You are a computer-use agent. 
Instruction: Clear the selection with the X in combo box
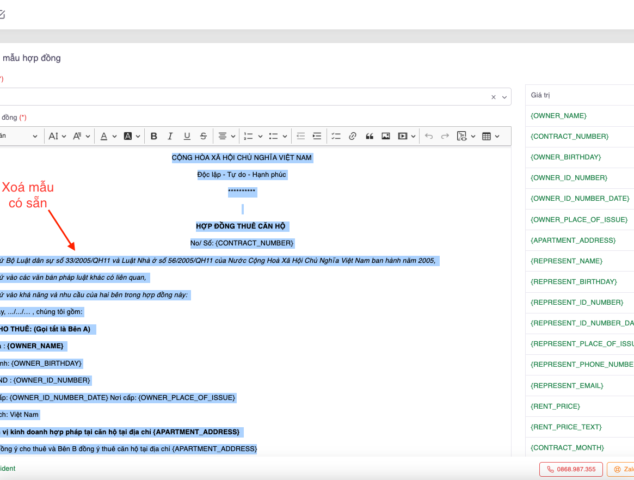(493, 97)
